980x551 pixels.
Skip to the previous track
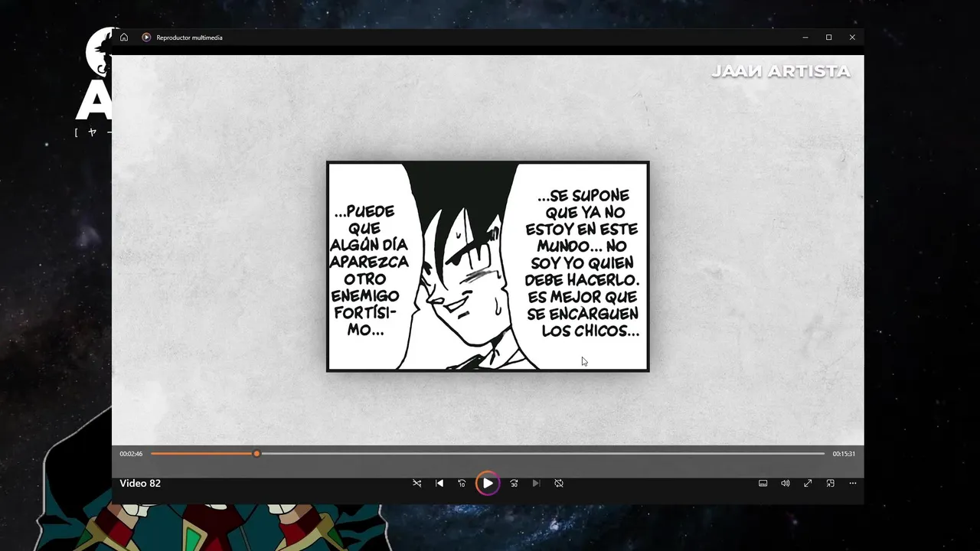[x=439, y=484]
